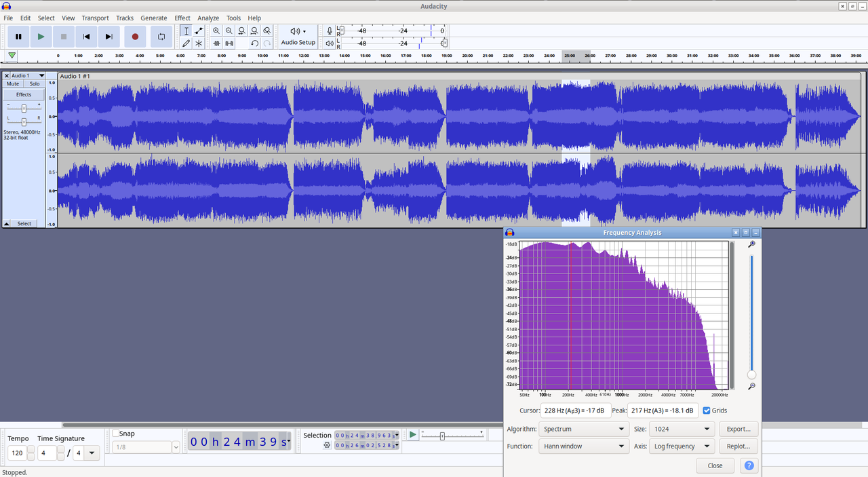Click the Zoom Toggle icon
This screenshot has width=868, height=477.
click(x=267, y=31)
